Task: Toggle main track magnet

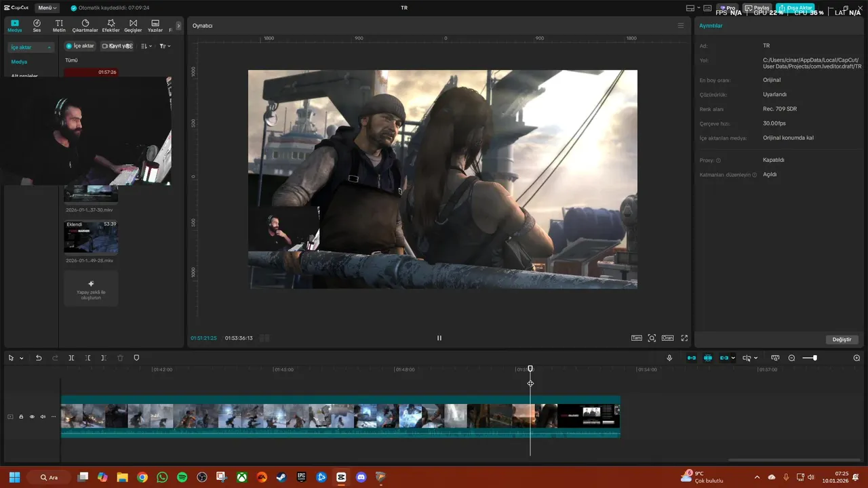Action: point(692,358)
